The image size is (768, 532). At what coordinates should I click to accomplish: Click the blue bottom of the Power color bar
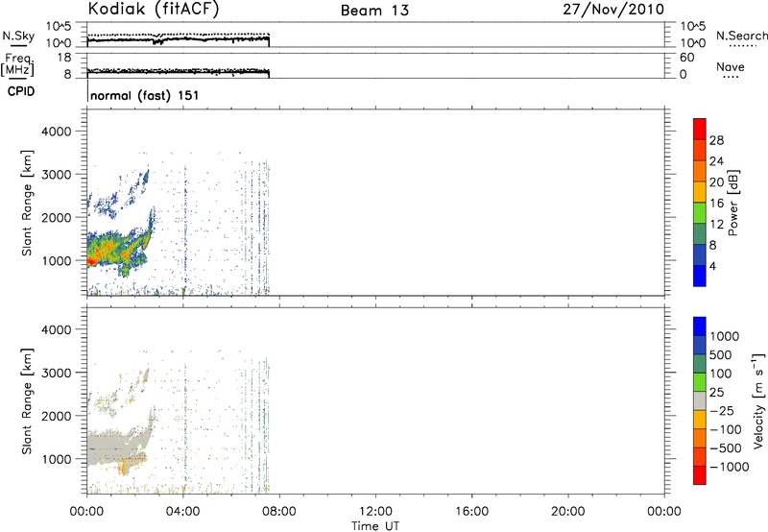(700, 276)
